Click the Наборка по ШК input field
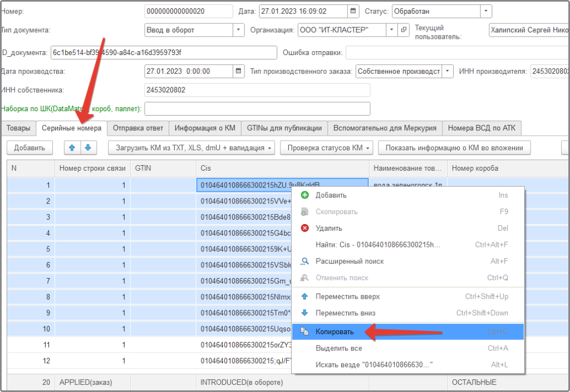Viewport: 570px width, 392px height. (x=257, y=108)
